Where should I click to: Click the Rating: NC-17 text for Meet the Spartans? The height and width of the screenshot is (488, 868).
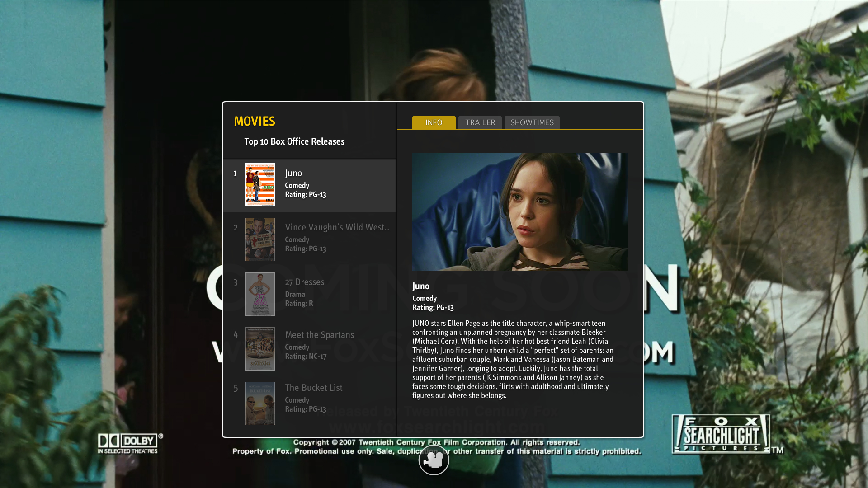tap(306, 356)
